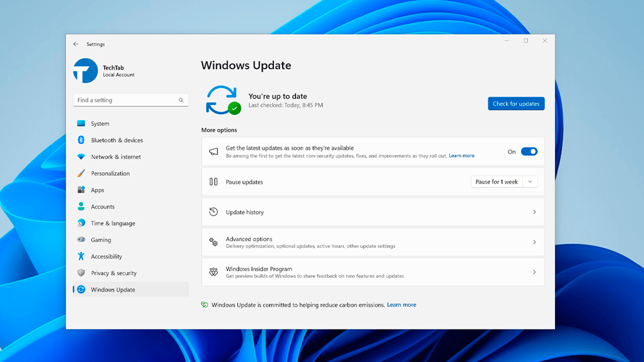Open the Advanced options row
The width and height of the screenshot is (644, 362).
[x=373, y=242]
